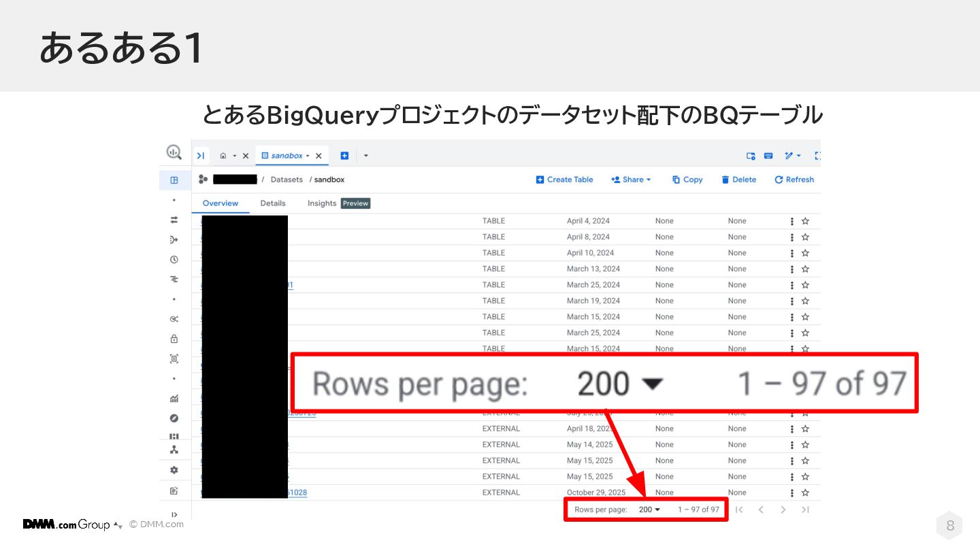Star the March 13, 2024 table
Screen dimensions: 980x551
coord(805,269)
